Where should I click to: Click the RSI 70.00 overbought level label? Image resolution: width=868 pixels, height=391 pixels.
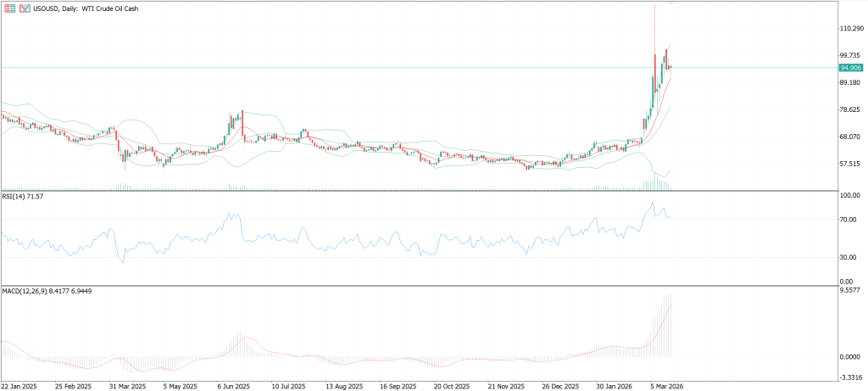(849, 220)
